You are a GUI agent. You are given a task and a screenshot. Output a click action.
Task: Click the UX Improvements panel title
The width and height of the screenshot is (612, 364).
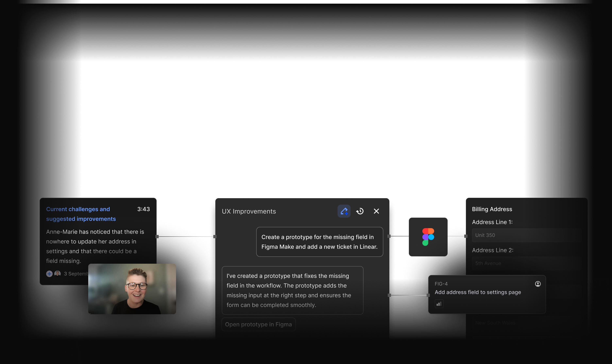pos(249,212)
